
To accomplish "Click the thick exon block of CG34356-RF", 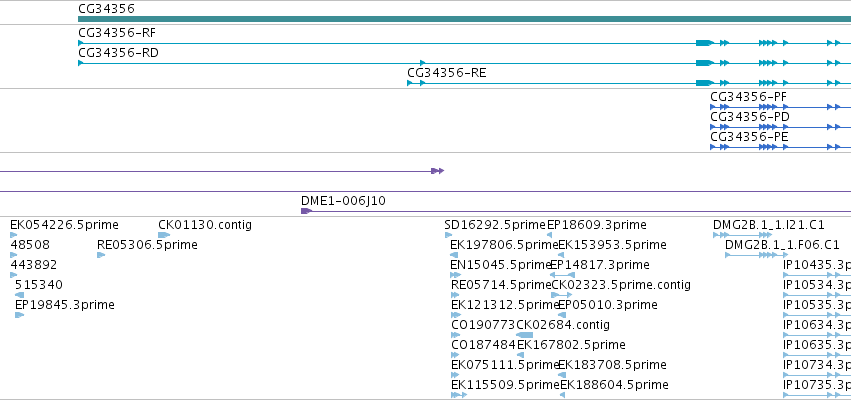I will click(x=704, y=43).
